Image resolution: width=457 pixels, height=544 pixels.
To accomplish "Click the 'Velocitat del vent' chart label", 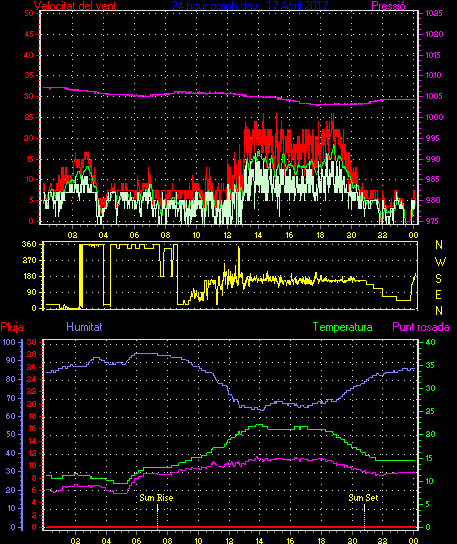I will 75,6.
